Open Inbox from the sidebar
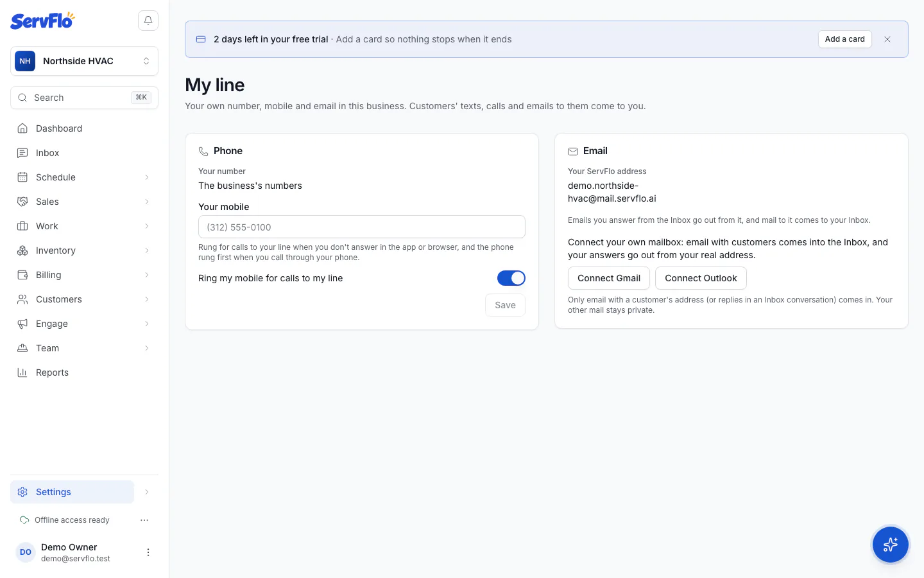 [x=84, y=153]
